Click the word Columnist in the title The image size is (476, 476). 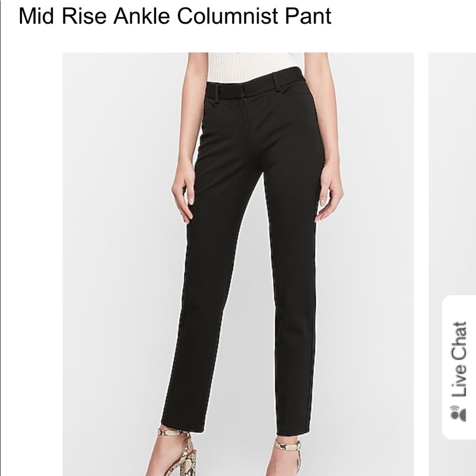coord(228,16)
